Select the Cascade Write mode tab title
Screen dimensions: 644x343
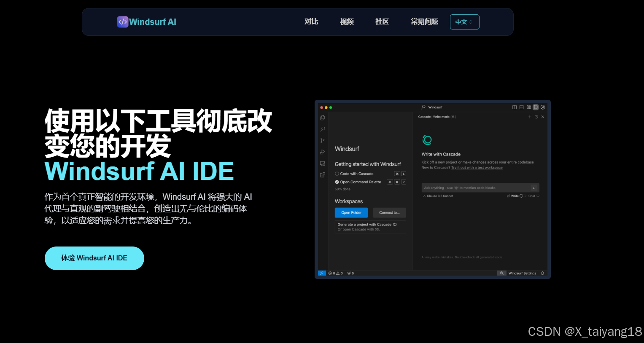(437, 117)
